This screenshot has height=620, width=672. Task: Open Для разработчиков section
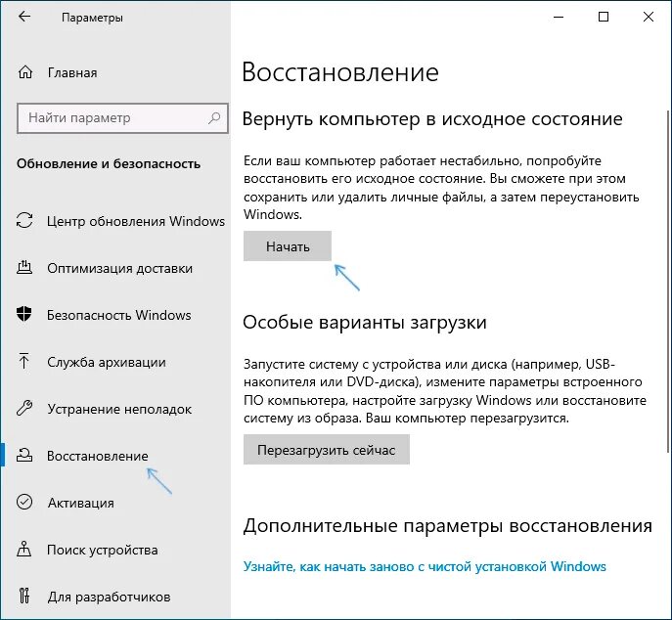109,597
